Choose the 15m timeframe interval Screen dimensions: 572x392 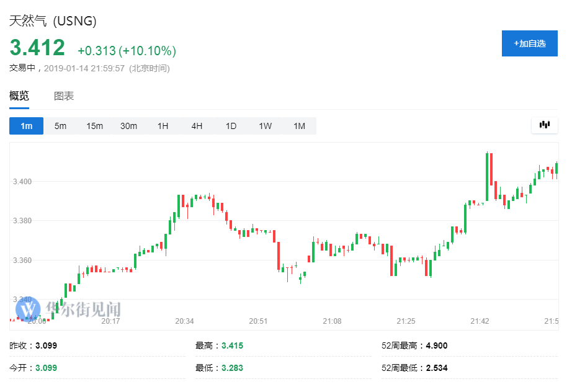tap(94, 126)
